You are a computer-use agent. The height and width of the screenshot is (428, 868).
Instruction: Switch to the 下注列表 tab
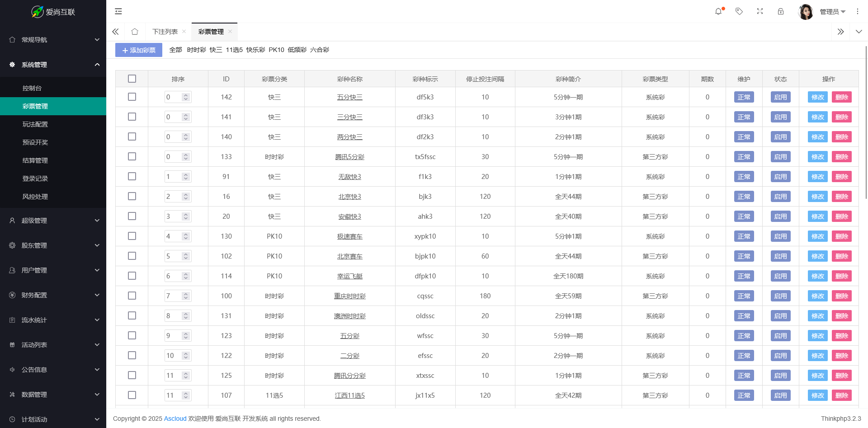click(x=165, y=32)
